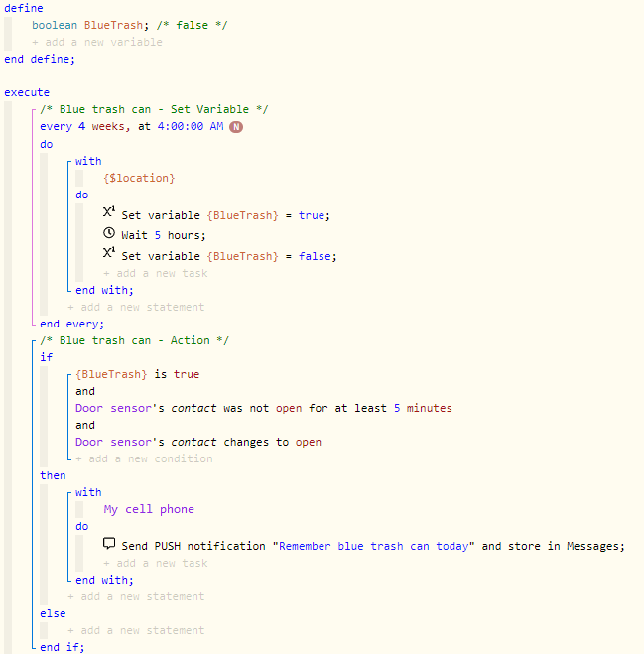Click the N badge after 4:00:00 AM
Image resolution: width=644 pixels, height=654 pixels.
click(236, 127)
